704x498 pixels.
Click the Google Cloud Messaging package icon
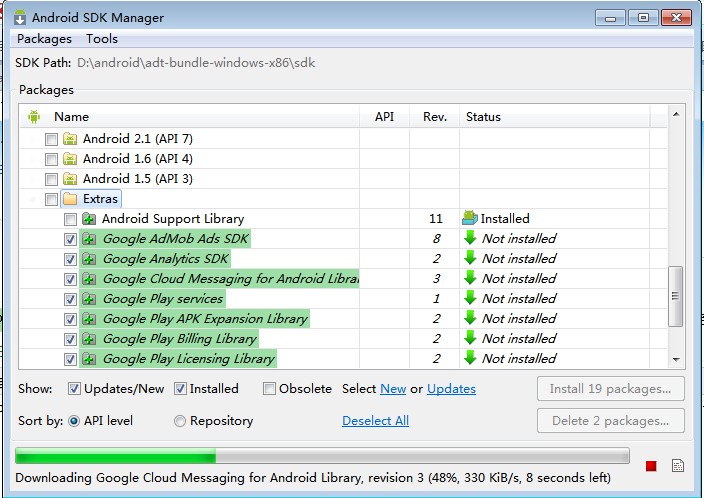tap(89, 279)
